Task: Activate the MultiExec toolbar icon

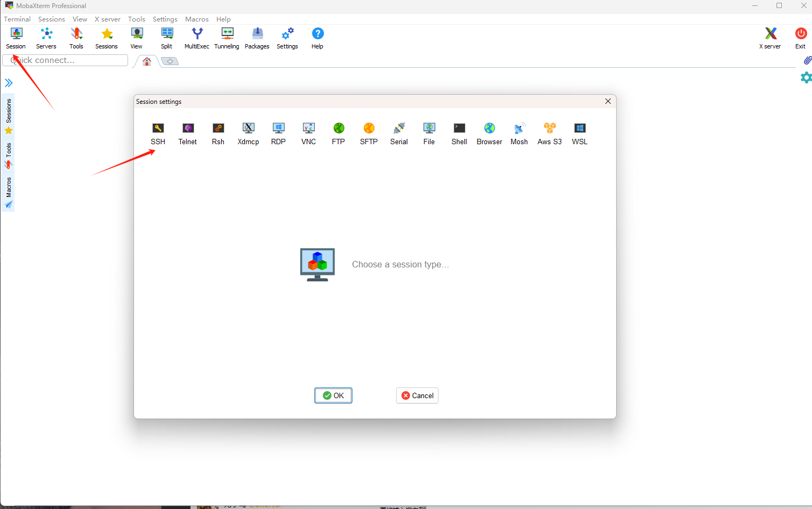Action: click(197, 38)
